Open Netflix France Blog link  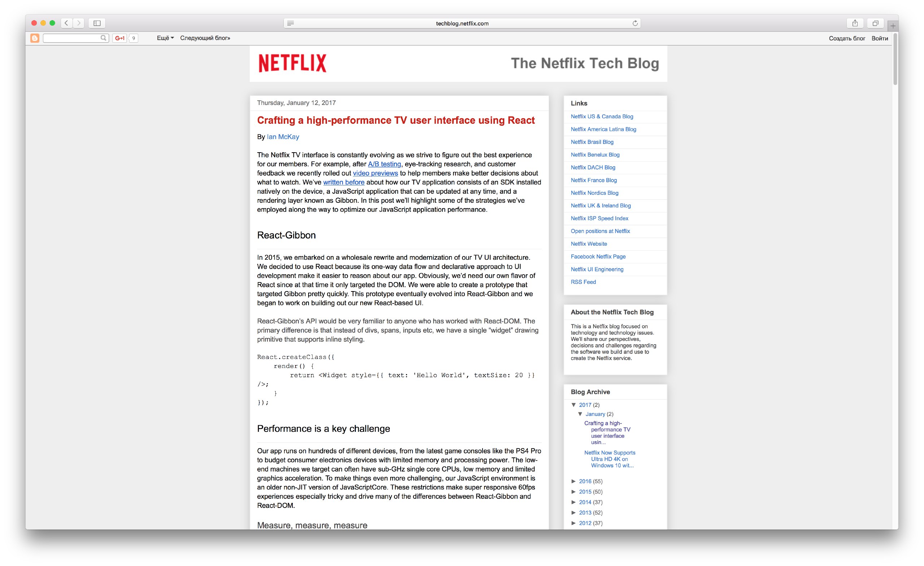tap(594, 180)
